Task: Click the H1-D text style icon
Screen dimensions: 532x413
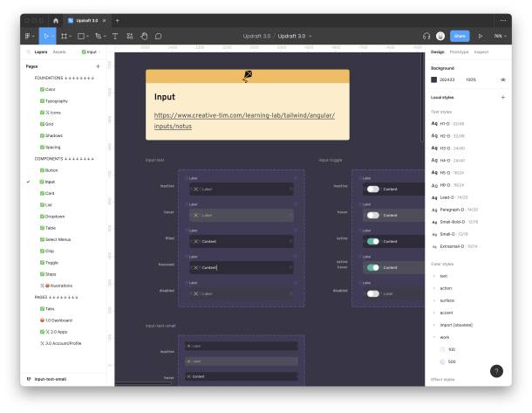Action: coord(434,124)
